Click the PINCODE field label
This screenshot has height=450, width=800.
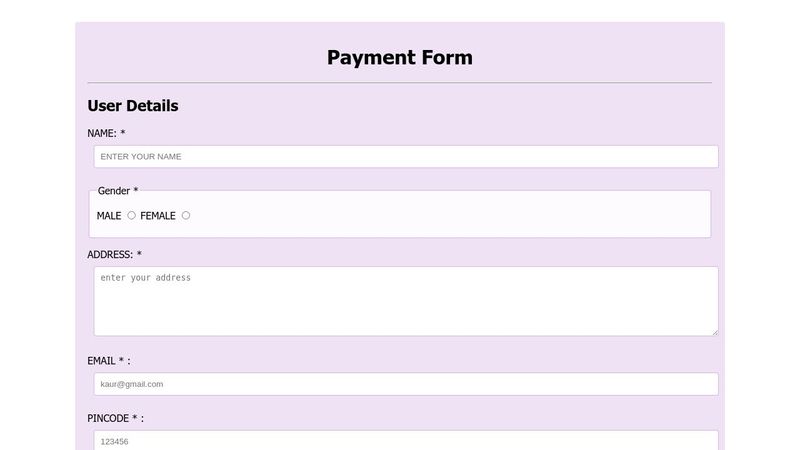coord(108,418)
